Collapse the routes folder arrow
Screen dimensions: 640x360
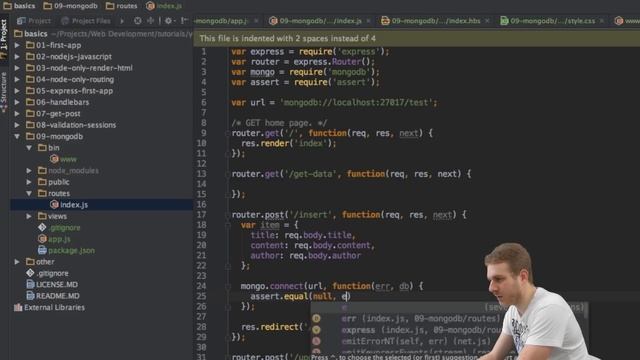pos(29,193)
